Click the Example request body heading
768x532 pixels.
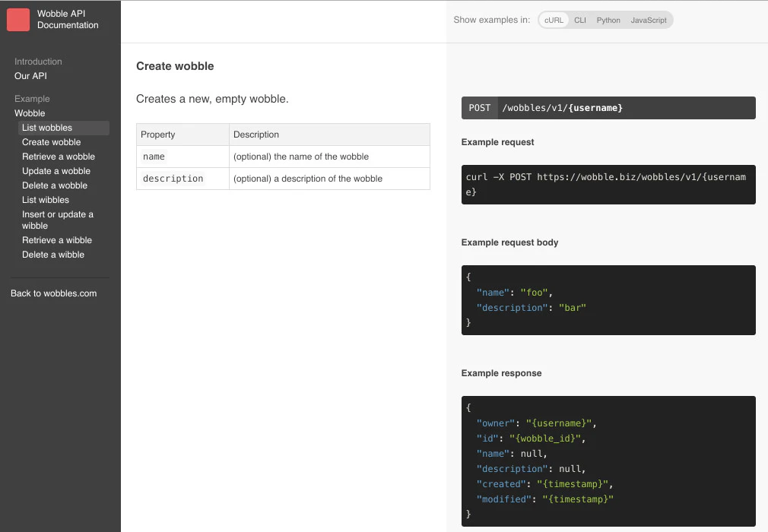pyautogui.click(x=509, y=242)
